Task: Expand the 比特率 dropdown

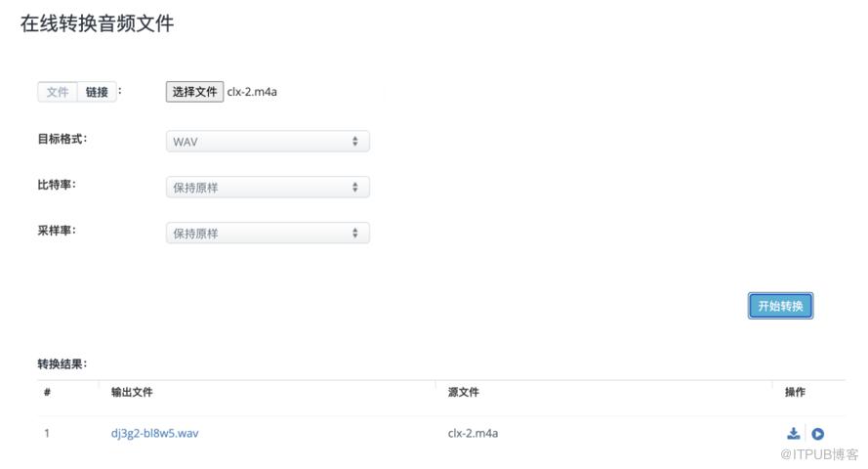Action: pyautogui.click(x=268, y=188)
